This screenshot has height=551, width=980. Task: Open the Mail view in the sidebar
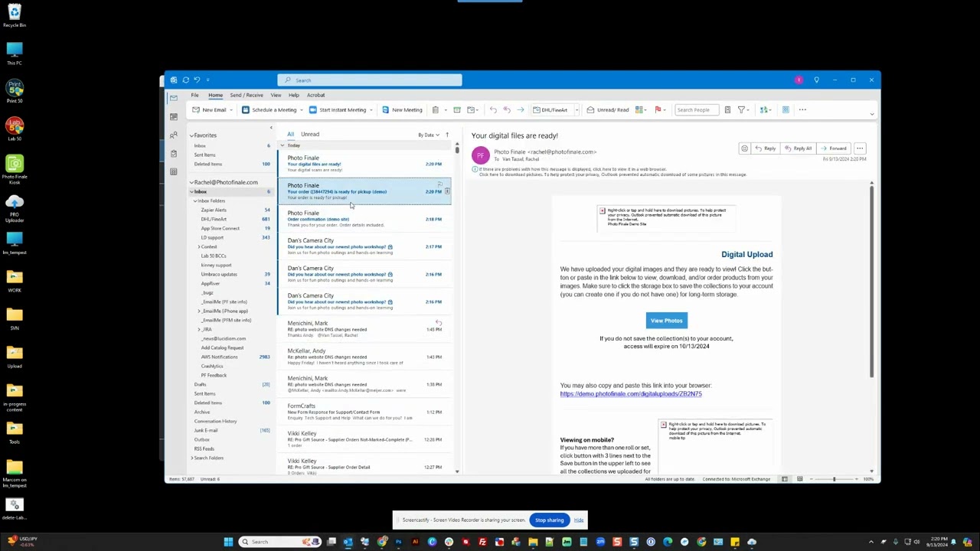pyautogui.click(x=174, y=97)
